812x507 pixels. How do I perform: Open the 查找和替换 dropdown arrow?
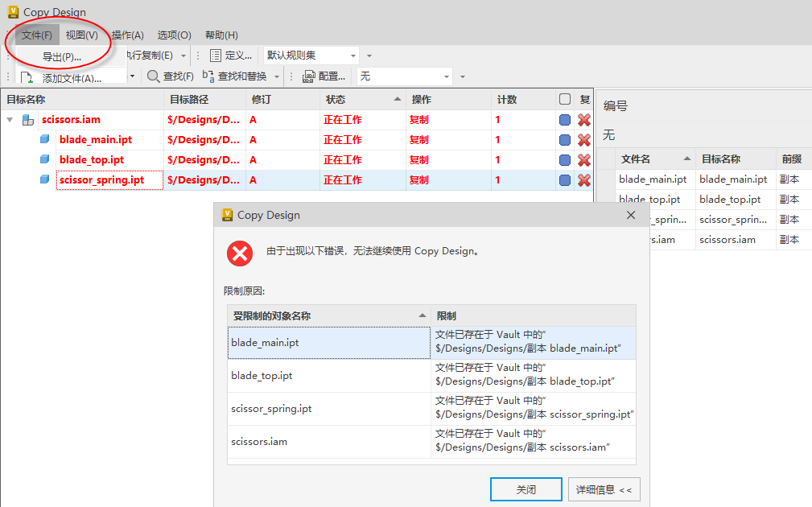coord(277,76)
